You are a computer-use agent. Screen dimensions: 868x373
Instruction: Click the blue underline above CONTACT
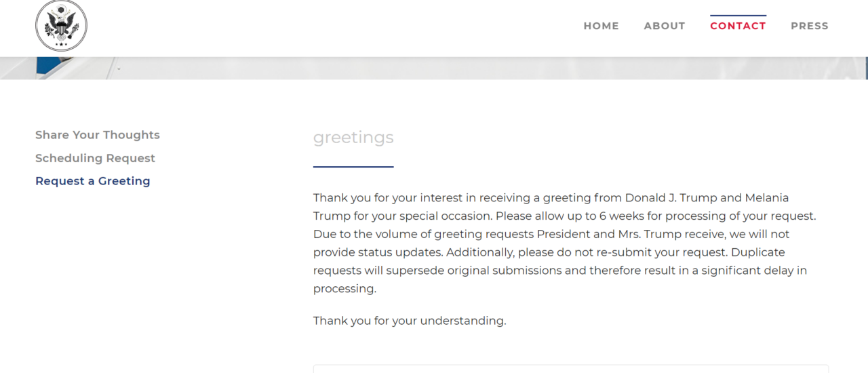738,15
